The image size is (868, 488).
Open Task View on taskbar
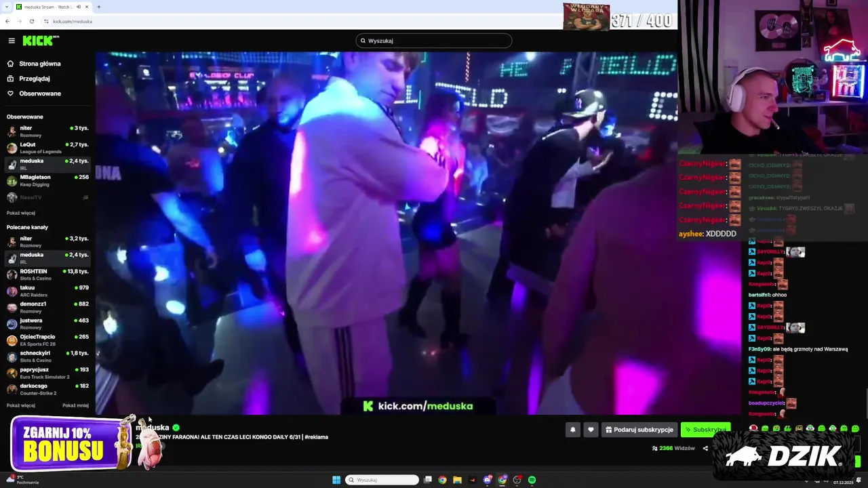pyautogui.click(x=428, y=480)
